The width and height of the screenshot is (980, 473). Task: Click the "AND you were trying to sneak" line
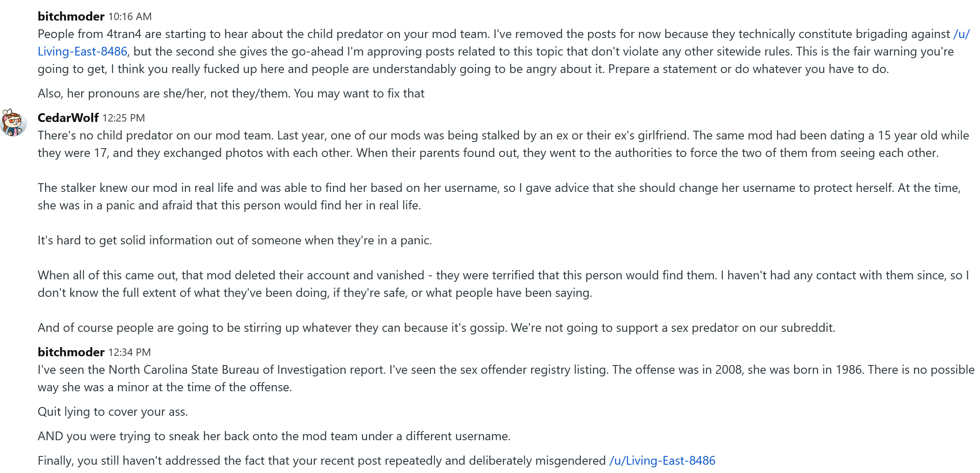(x=274, y=436)
